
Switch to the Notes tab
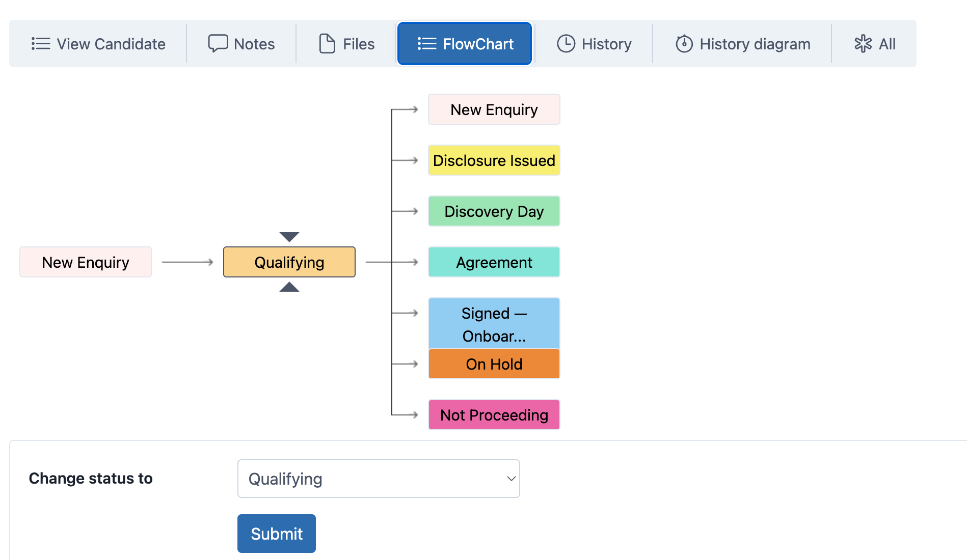pos(241,44)
